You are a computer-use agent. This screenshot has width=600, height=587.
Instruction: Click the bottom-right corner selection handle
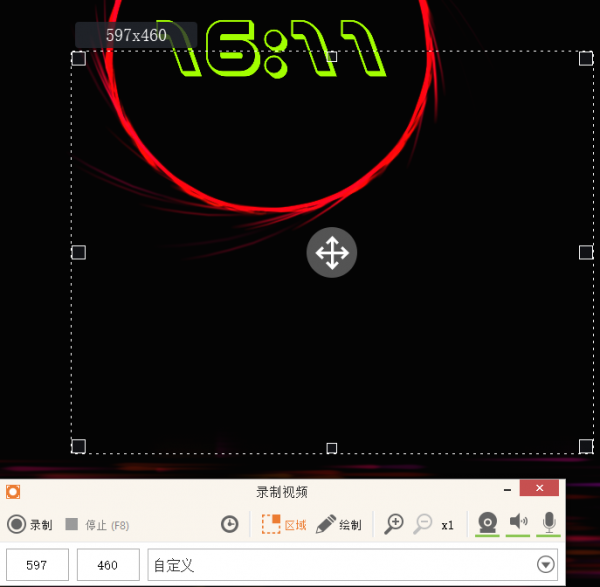(586, 446)
